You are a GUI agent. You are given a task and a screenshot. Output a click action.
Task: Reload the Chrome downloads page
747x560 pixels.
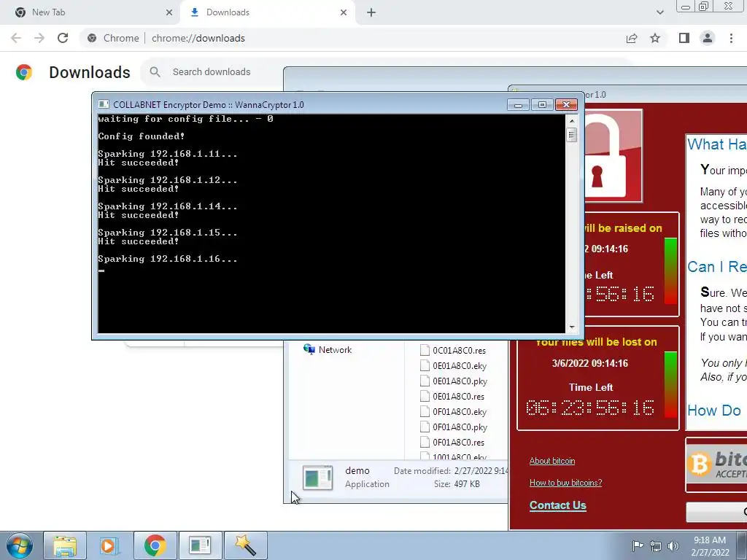coord(63,38)
